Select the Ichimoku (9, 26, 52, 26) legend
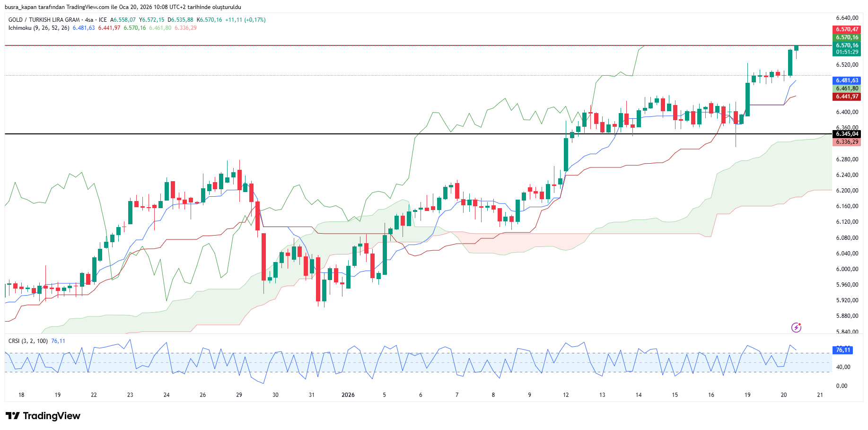Image resolution: width=868 pixels, height=430 pixels. [x=39, y=28]
